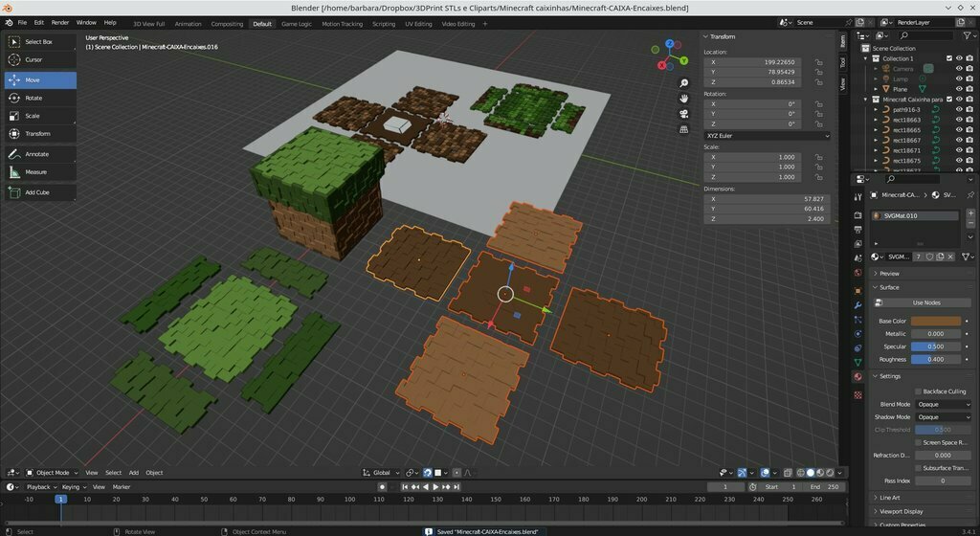Toggle camera view icon in viewport

684,114
